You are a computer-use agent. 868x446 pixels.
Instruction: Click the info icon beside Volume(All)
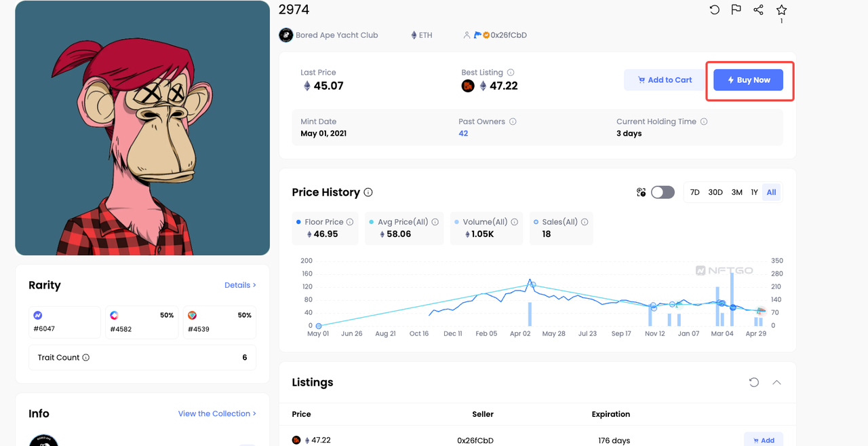515,222
